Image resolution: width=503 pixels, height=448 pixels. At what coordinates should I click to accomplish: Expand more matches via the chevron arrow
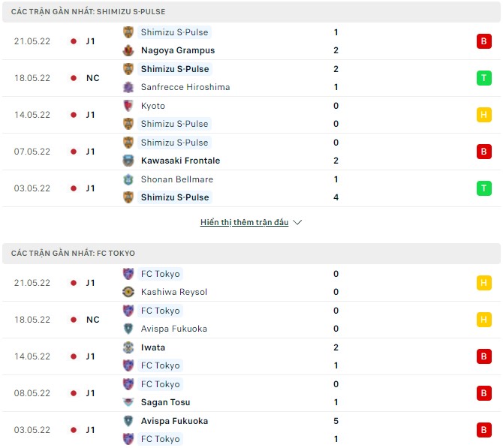(297, 223)
